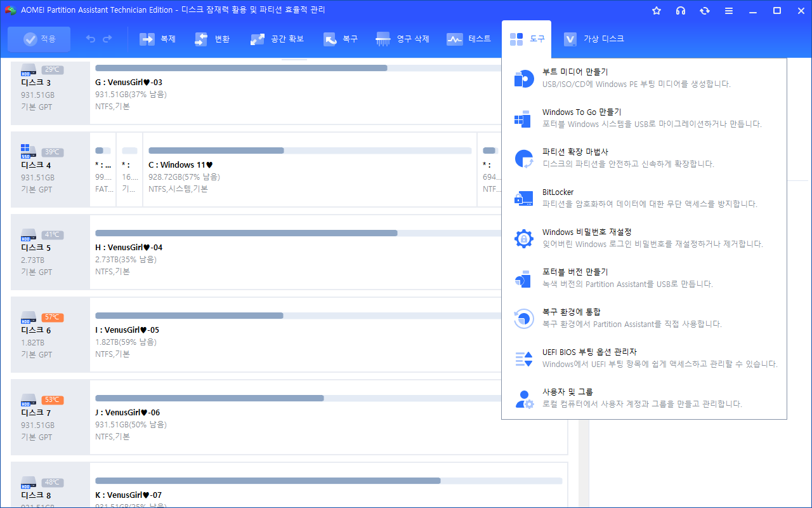Open support via the headset icon
The image size is (812, 508).
(x=681, y=11)
